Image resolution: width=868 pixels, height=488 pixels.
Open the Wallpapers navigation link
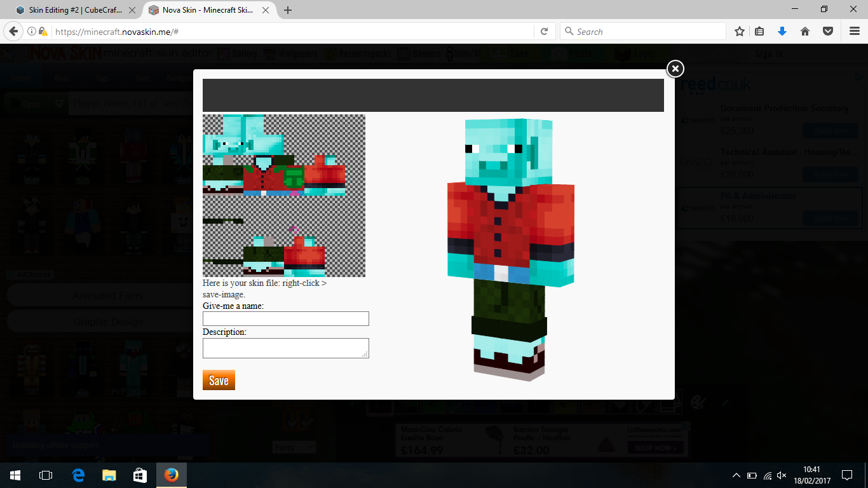[x=291, y=54]
